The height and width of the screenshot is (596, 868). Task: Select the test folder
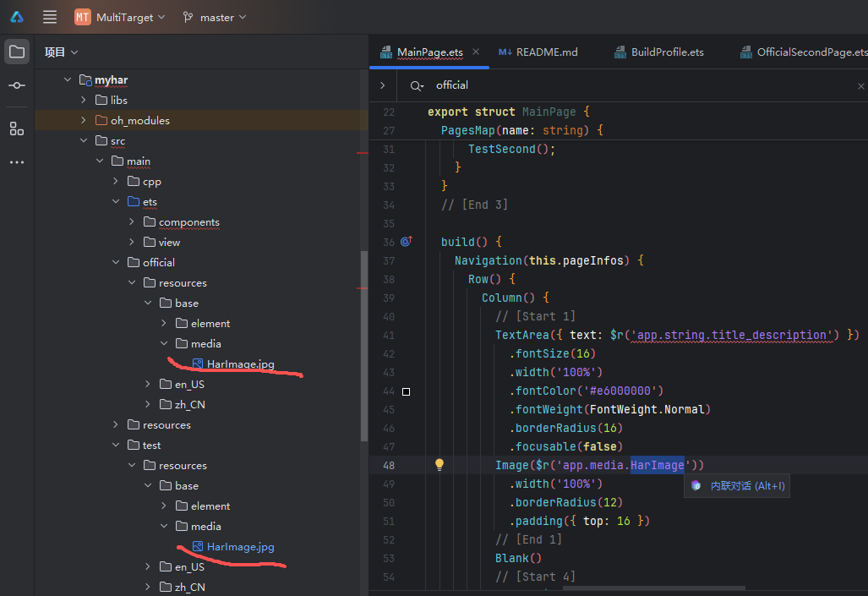pyautogui.click(x=151, y=446)
